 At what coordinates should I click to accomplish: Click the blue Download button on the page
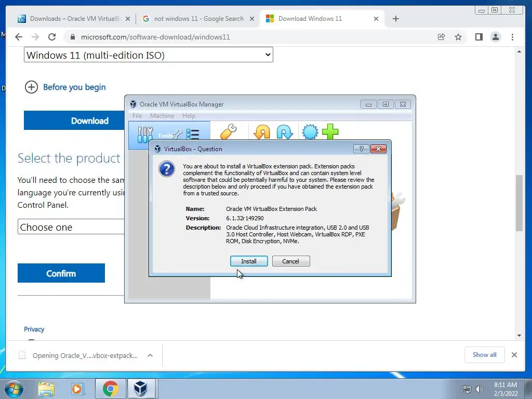(x=74, y=121)
